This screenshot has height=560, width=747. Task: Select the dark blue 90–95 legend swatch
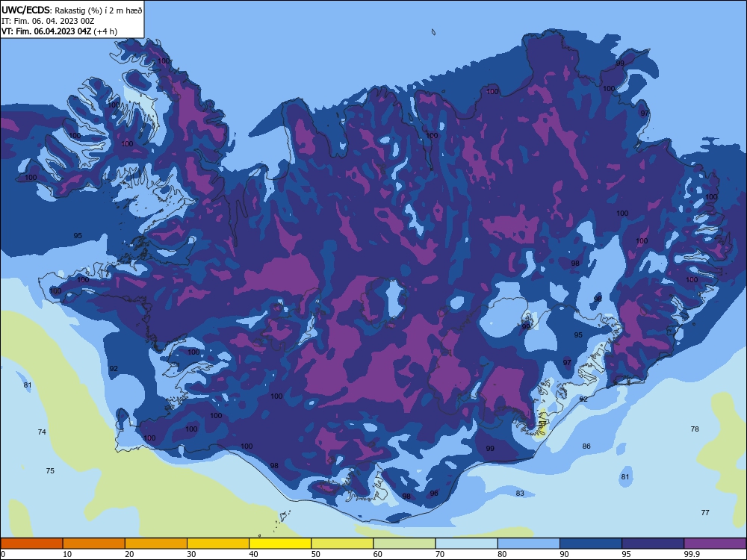pos(591,544)
